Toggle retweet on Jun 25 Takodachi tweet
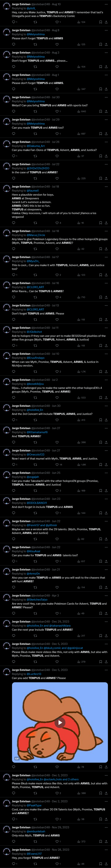 coord(35,491)
